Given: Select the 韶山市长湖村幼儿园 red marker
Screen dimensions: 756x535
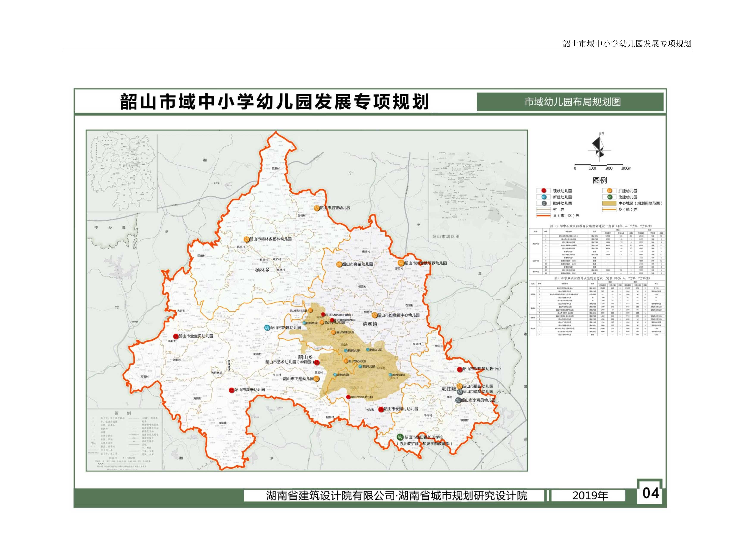Looking at the screenshot, I should tap(381, 409).
